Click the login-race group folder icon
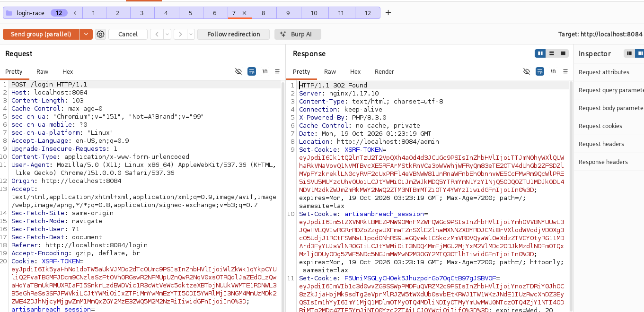This screenshot has height=312, width=644. (9, 13)
